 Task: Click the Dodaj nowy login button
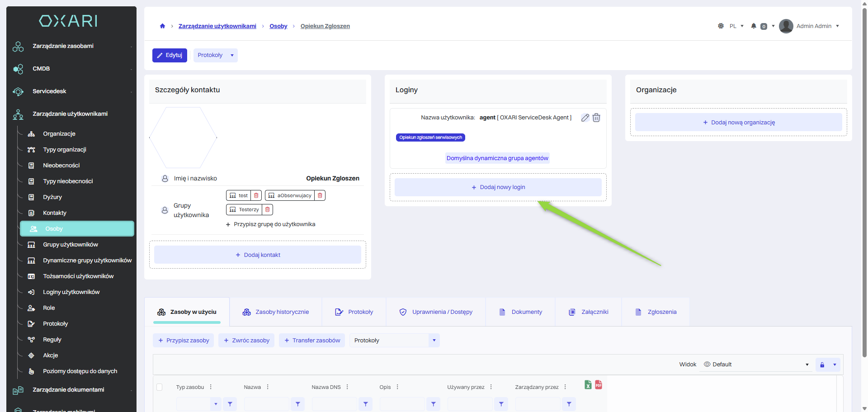click(x=498, y=187)
